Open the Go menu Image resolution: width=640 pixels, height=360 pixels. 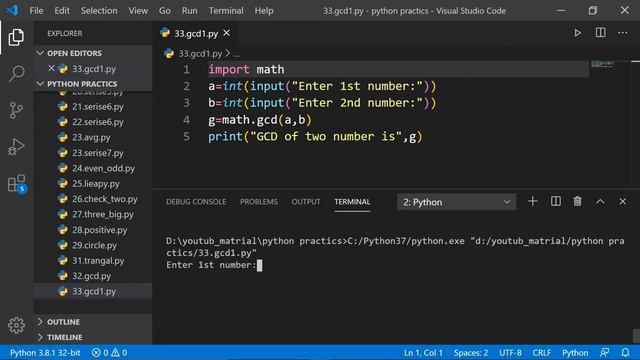coord(164,11)
